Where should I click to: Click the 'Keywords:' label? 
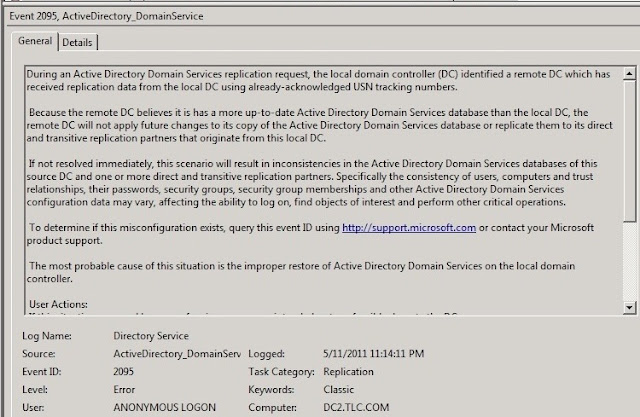point(271,390)
